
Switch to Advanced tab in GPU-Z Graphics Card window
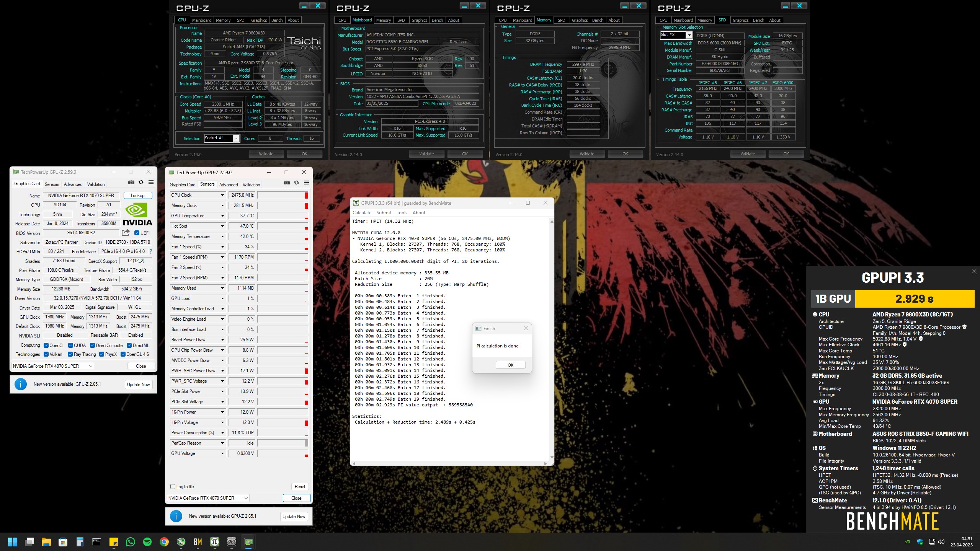(73, 184)
